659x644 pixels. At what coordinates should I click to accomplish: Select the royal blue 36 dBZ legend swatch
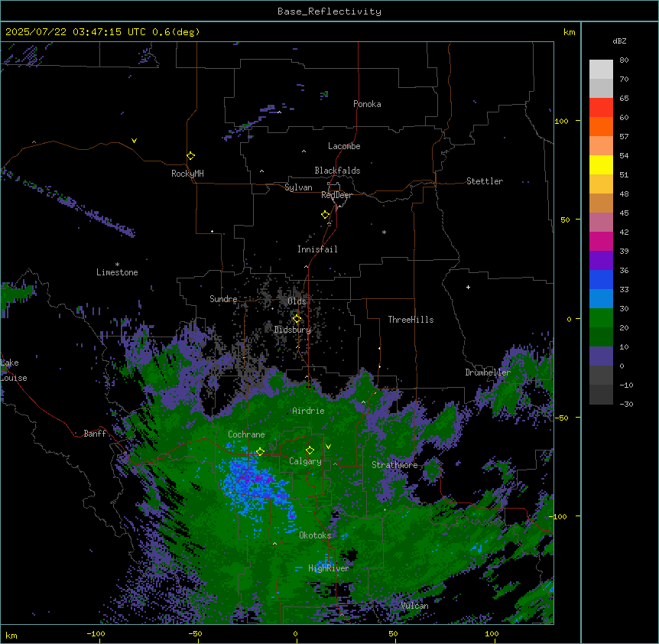pyautogui.click(x=601, y=279)
